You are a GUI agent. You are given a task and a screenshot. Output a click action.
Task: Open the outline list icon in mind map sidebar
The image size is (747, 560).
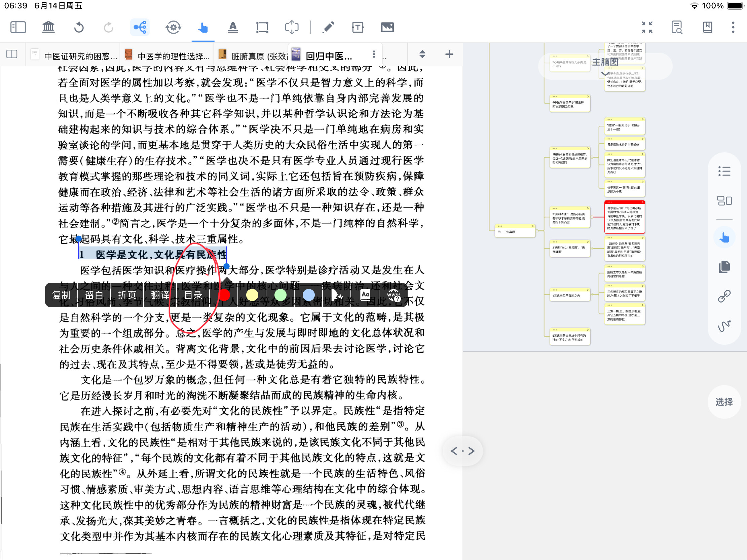(724, 172)
